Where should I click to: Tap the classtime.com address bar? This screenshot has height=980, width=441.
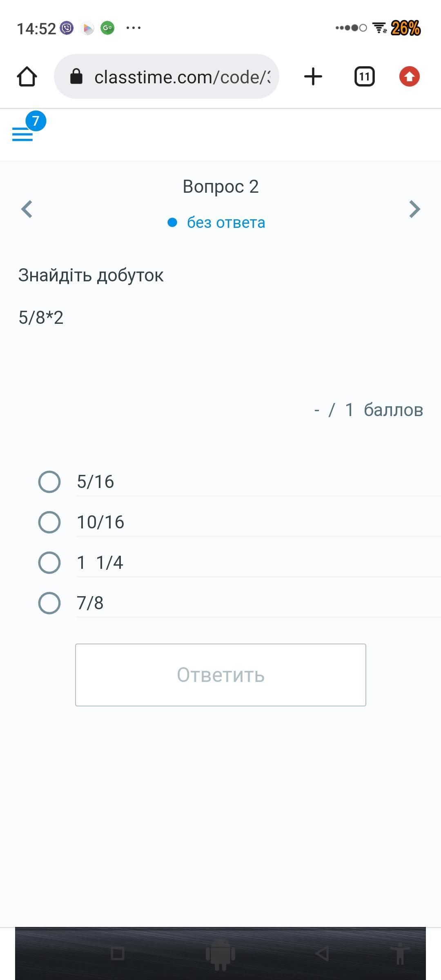coord(182,77)
